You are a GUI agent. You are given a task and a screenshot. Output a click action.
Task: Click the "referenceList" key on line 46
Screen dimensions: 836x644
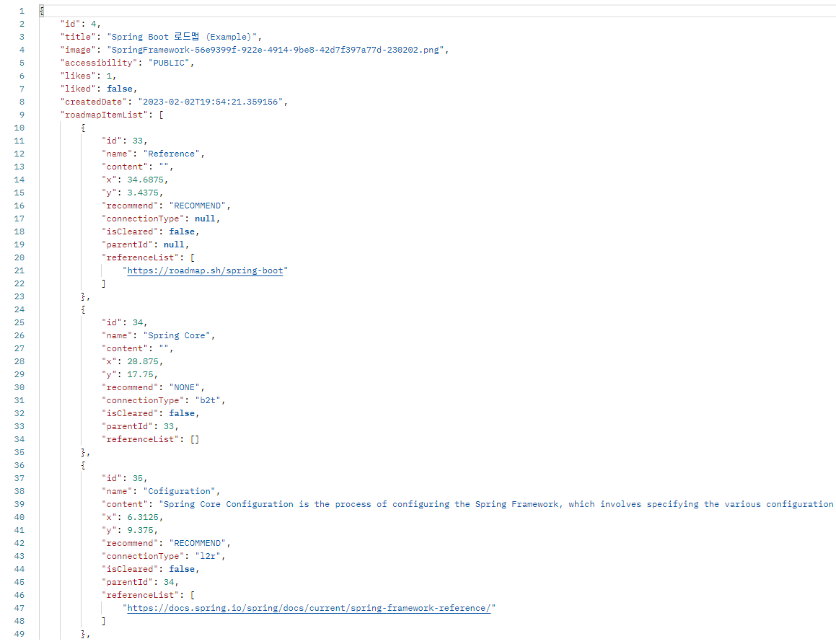(140, 595)
